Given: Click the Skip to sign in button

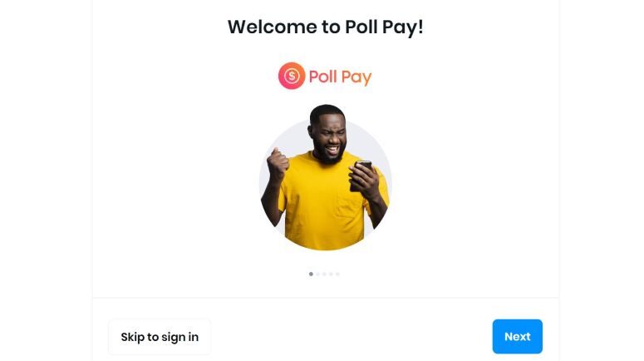Looking at the screenshot, I should (x=160, y=337).
